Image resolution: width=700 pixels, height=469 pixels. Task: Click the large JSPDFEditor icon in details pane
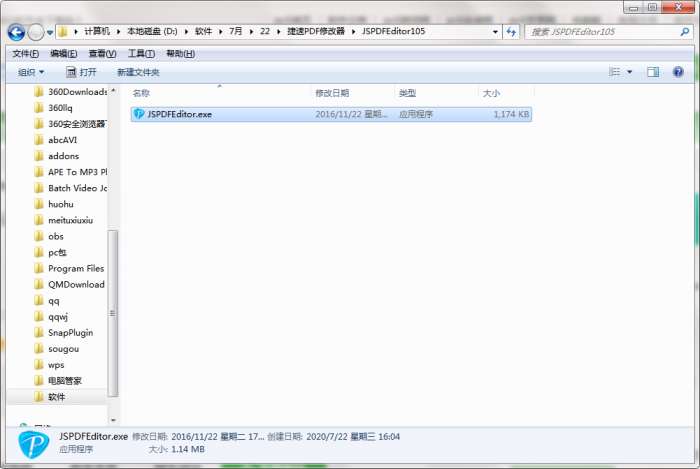(33, 444)
